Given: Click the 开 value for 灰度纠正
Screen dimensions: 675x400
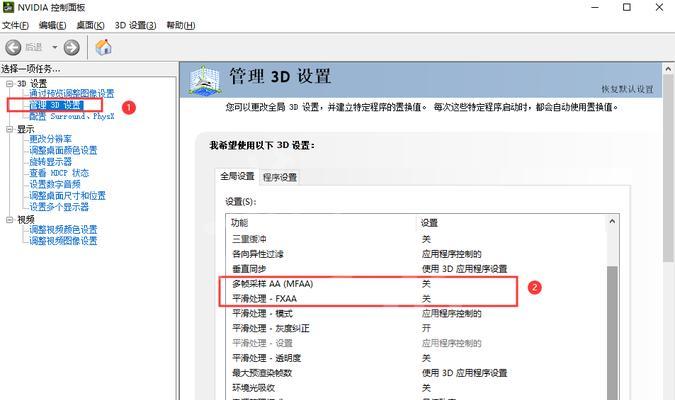Looking at the screenshot, I should pyautogui.click(x=426, y=329).
